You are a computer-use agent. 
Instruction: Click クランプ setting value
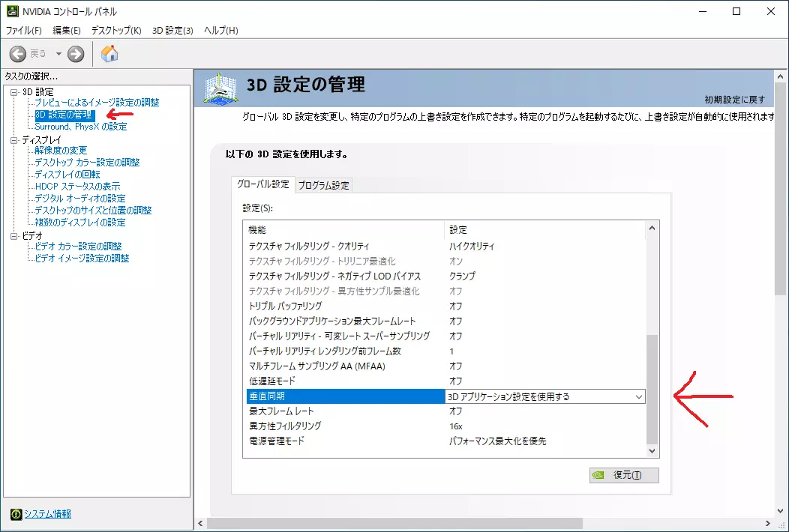tap(462, 276)
